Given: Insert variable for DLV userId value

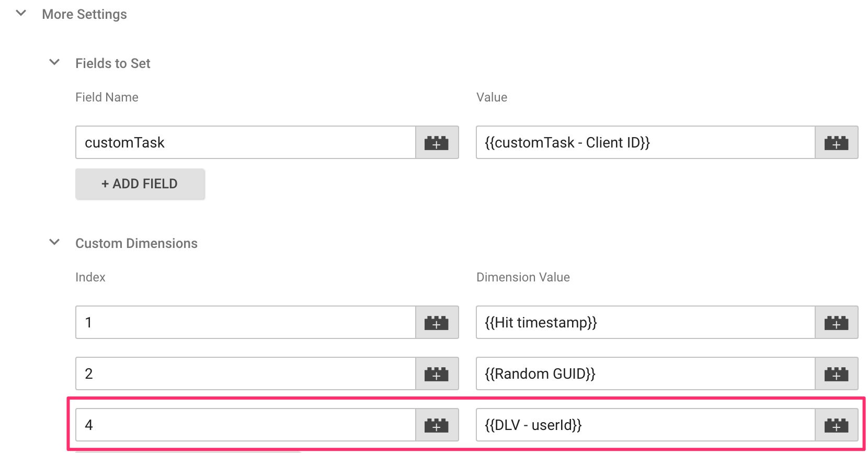Looking at the screenshot, I should pyautogui.click(x=837, y=425).
